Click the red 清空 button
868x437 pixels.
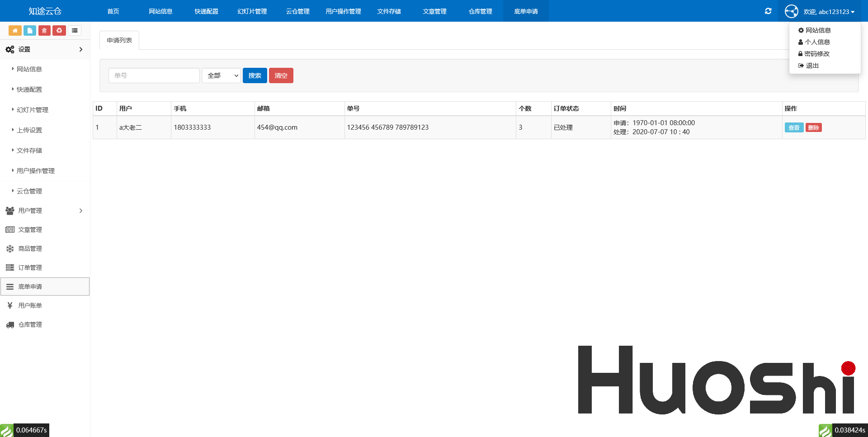coord(281,75)
